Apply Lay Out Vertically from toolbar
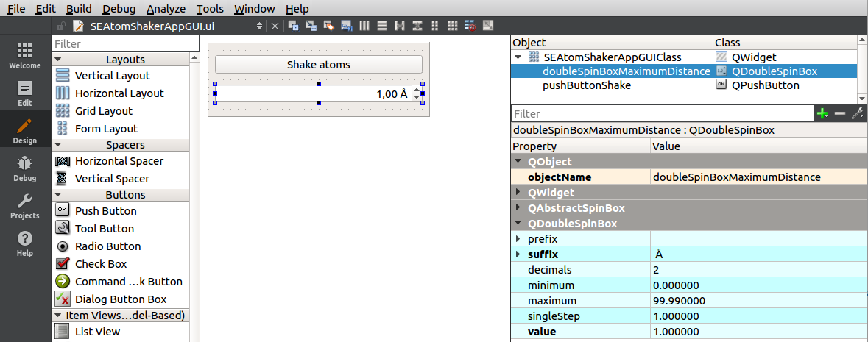Screen dimensions: 868x342 (x=382, y=26)
